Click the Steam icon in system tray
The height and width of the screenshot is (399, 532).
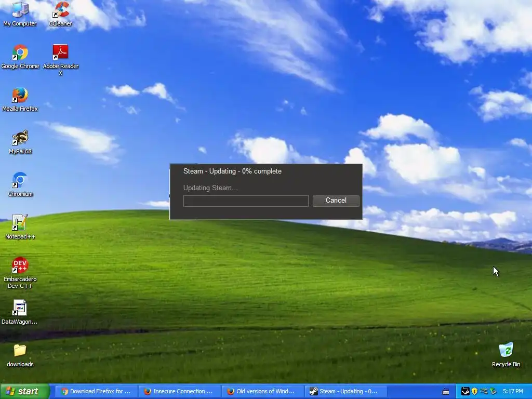point(465,392)
